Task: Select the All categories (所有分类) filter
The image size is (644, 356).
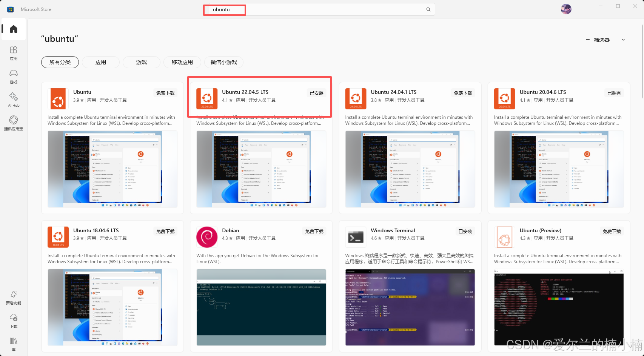Action: tap(60, 62)
